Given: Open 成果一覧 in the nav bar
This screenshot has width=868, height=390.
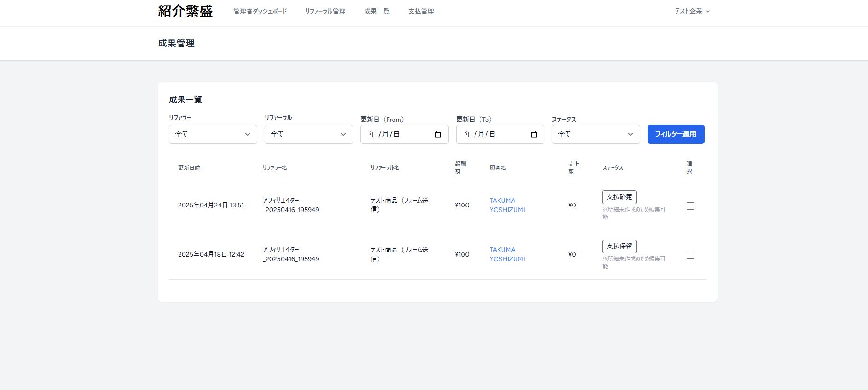Looking at the screenshot, I should tap(377, 11).
